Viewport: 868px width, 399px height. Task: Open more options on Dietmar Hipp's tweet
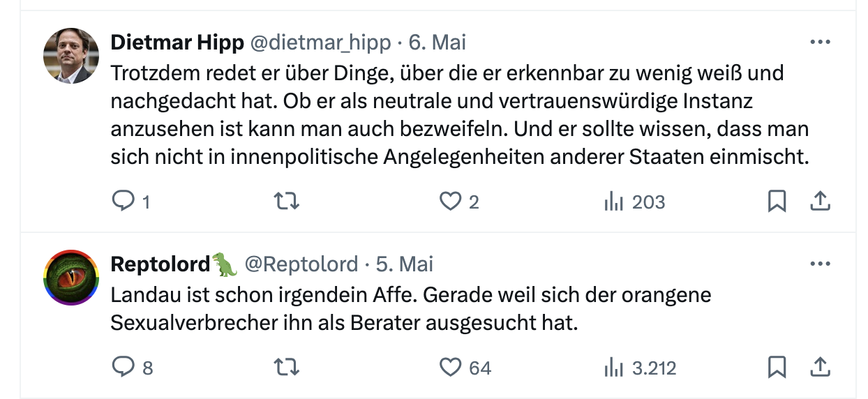[820, 43]
